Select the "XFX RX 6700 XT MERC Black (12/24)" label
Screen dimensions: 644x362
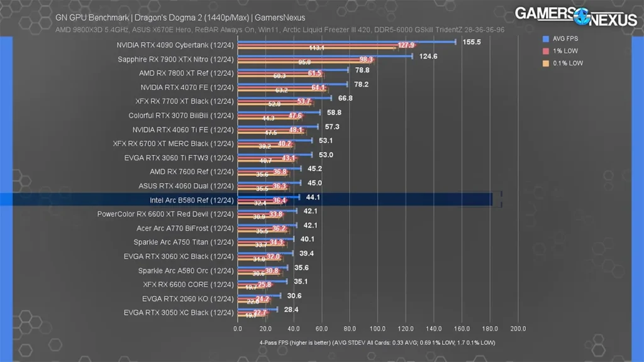click(x=174, y=144)
